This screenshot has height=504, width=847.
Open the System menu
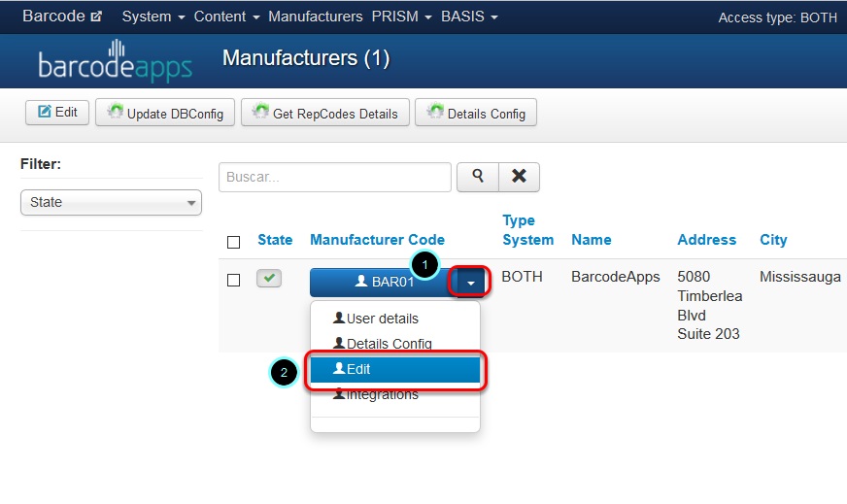153,17
